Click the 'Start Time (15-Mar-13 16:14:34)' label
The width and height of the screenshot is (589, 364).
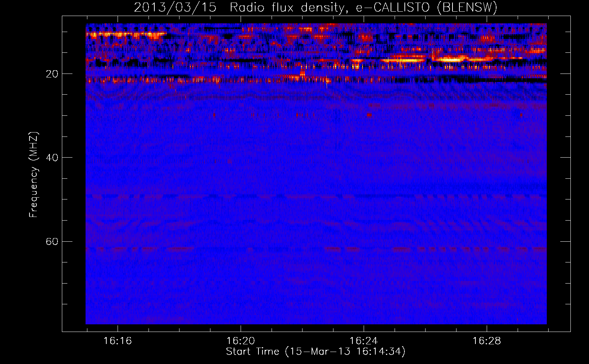pyautogui.click(x=316, y=352)
